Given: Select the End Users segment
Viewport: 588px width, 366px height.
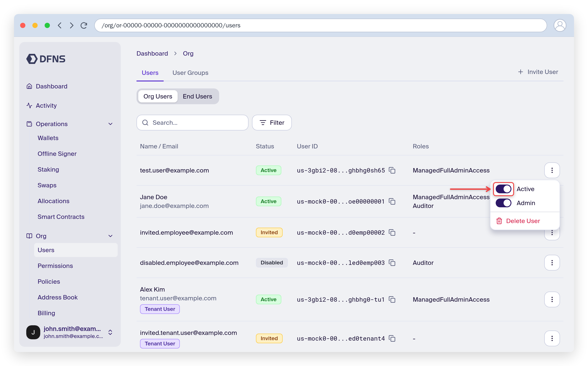Looking at the screenshot, I should 198,96.
